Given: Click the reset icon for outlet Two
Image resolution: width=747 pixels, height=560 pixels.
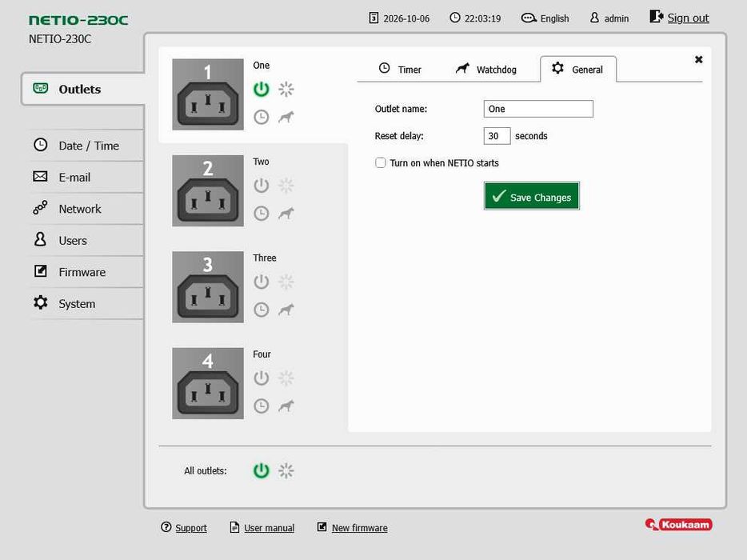Looking at the screenshot, I should 286,186.
